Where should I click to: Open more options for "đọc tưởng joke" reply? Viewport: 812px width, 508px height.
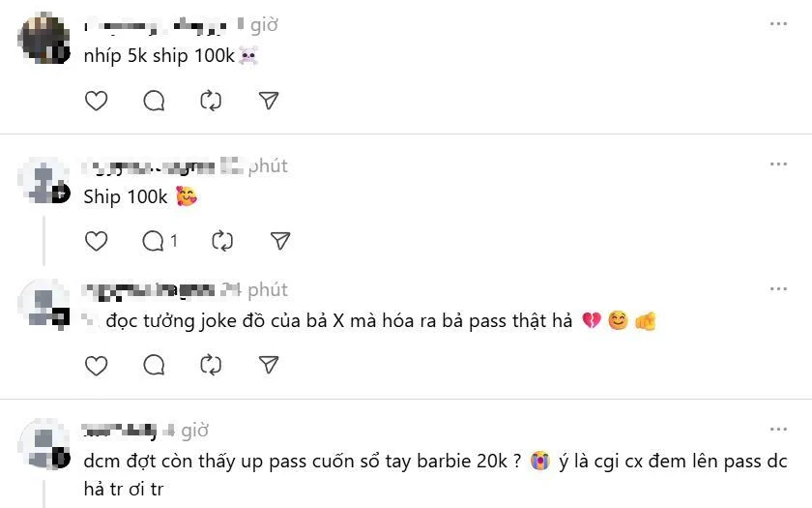click(778, 289)
